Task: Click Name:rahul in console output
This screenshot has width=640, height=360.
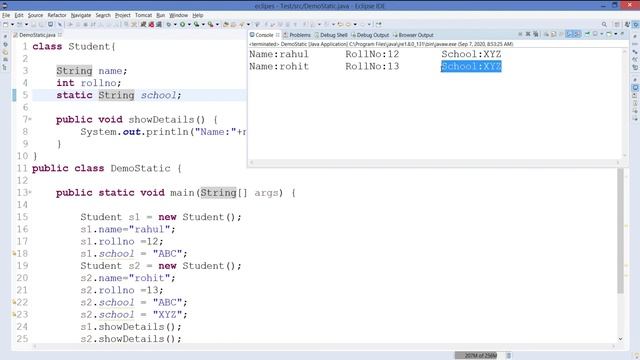Action: [279, 54]
